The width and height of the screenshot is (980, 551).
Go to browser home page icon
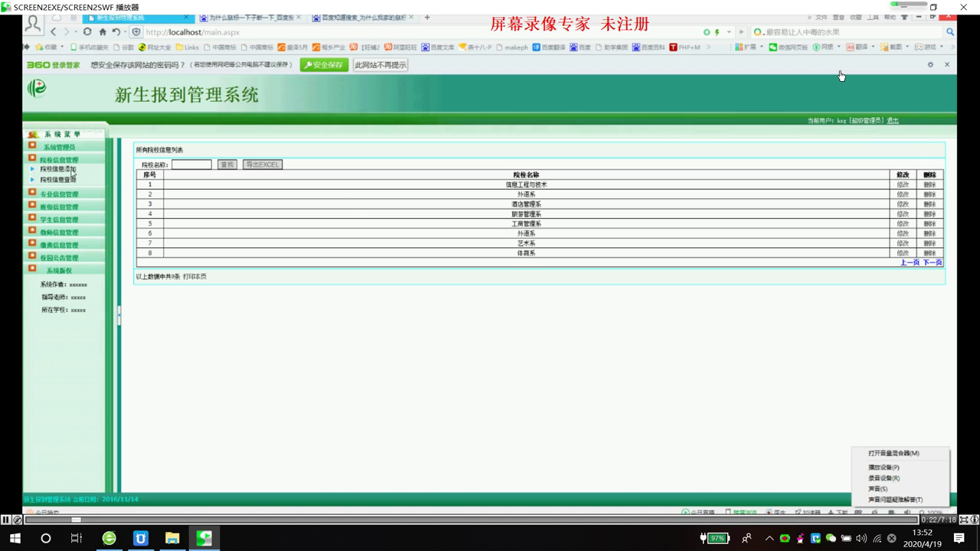(103, 31)
